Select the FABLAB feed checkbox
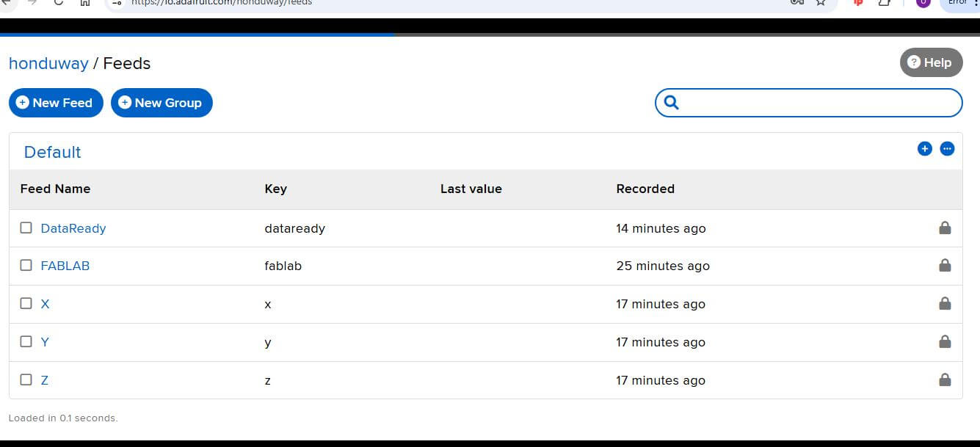The width and height of the screenshot is (980, 447). click(x=26, y=265)
